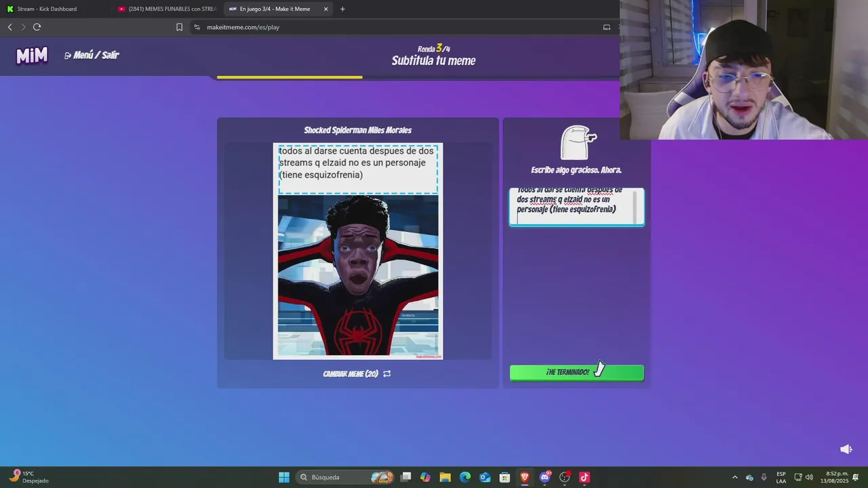Open a new browser tab
Viewport: 868px width, 488px height.
pos(342,9)
